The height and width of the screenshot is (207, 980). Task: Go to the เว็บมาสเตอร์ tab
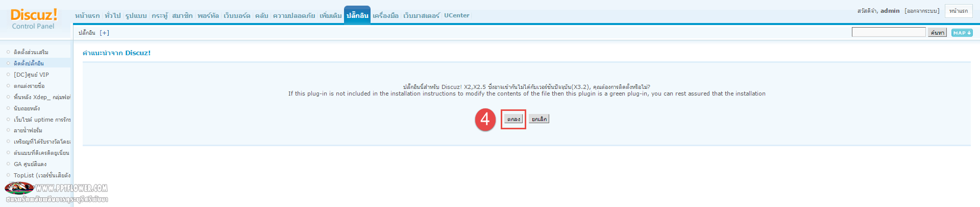421,16
